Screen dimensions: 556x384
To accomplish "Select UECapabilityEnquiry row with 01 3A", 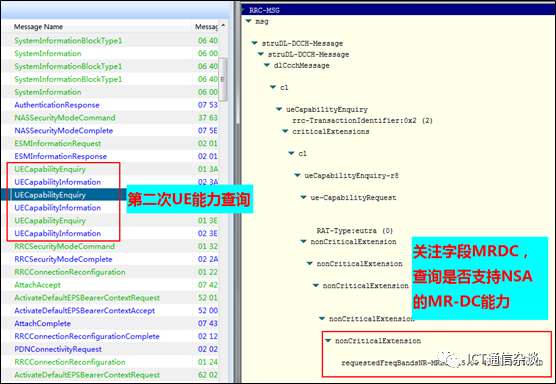I will pos(50,169).
